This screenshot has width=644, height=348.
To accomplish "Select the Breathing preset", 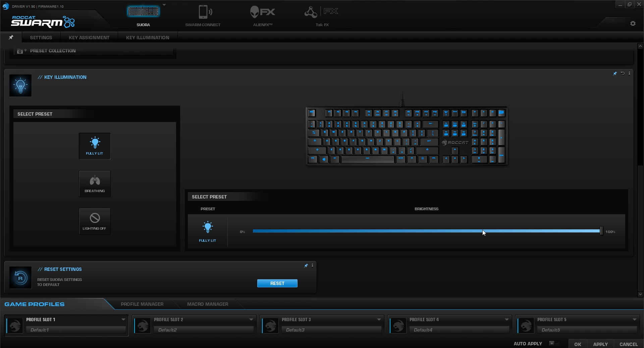I will click(95, 183).
